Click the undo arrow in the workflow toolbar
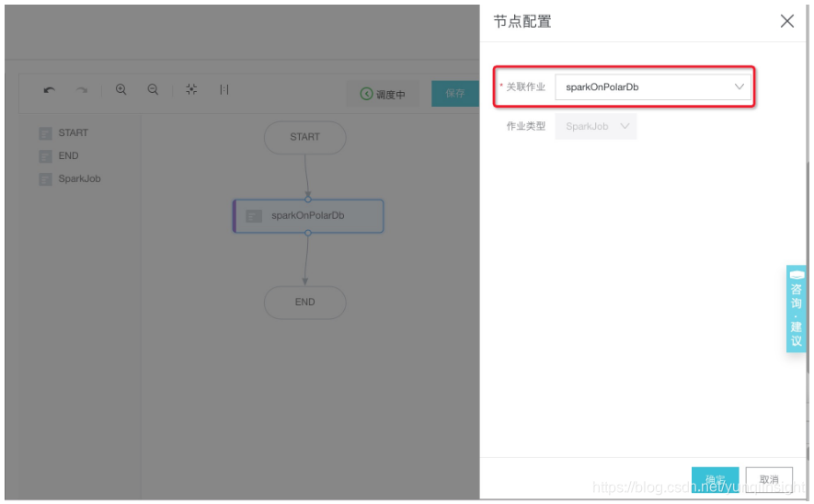 50,90
